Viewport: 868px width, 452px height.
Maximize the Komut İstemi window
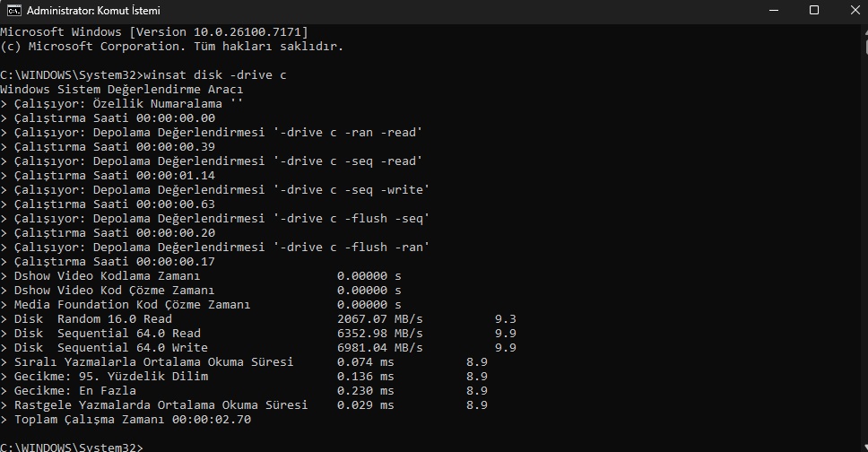click(x=814, y=11)
